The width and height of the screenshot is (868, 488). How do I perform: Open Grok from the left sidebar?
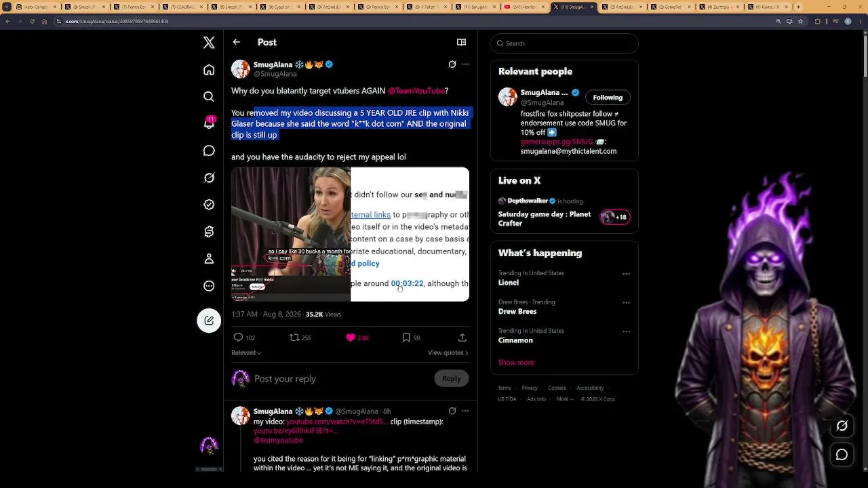click(209, 178)
